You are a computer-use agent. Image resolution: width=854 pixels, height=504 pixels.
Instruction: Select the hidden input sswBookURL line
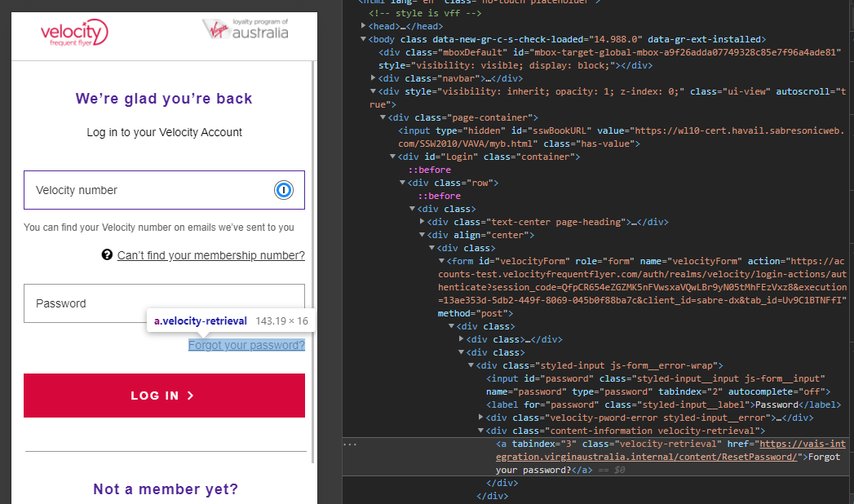pyautogui.click(x=621, y=137)
